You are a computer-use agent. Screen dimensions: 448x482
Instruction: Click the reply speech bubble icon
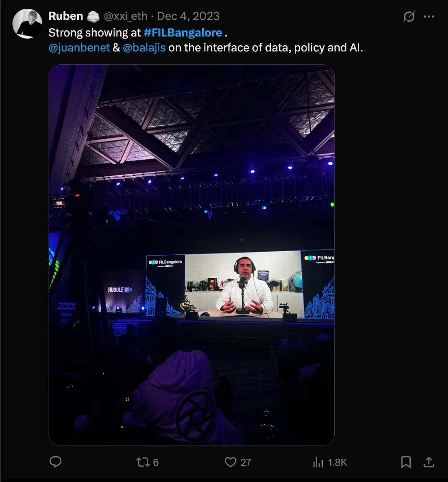coord(56,462)
